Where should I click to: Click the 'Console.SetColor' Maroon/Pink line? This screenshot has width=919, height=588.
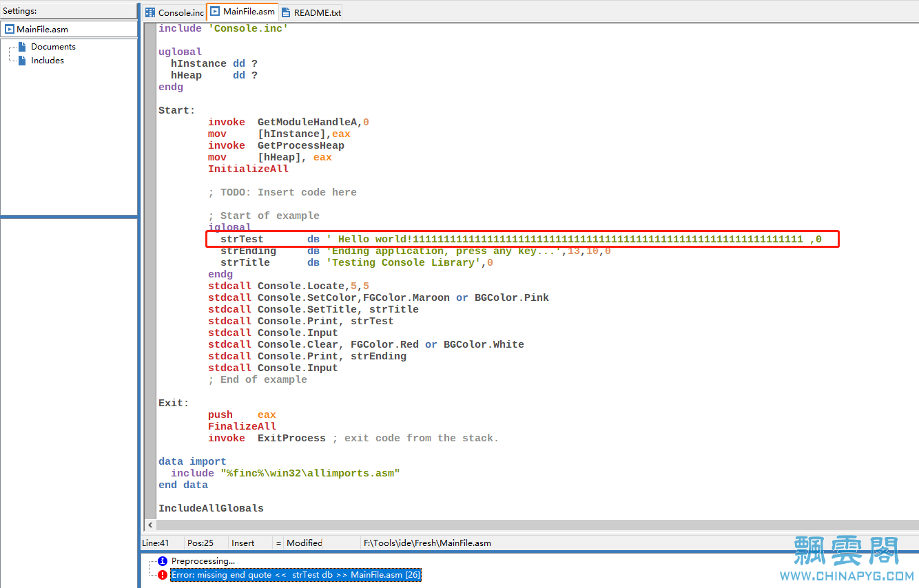(x=378, y=297)
